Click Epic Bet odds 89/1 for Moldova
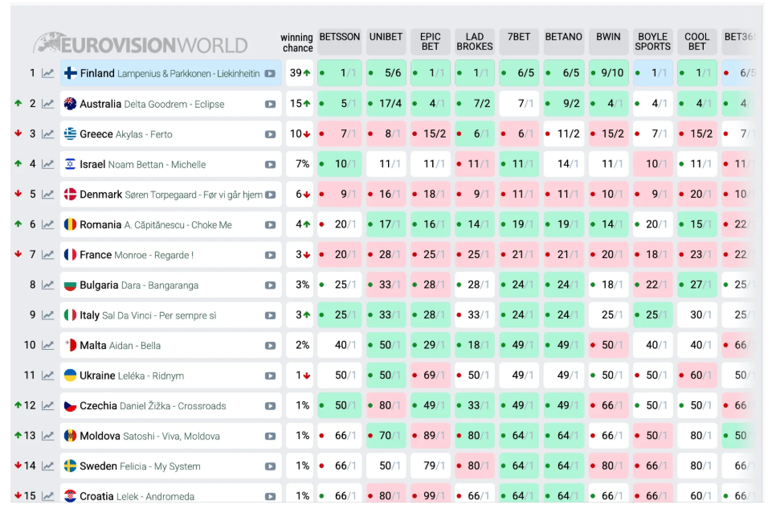Image resolution: width=780 pixels, height=513 pixels. [x=431, y=436]
